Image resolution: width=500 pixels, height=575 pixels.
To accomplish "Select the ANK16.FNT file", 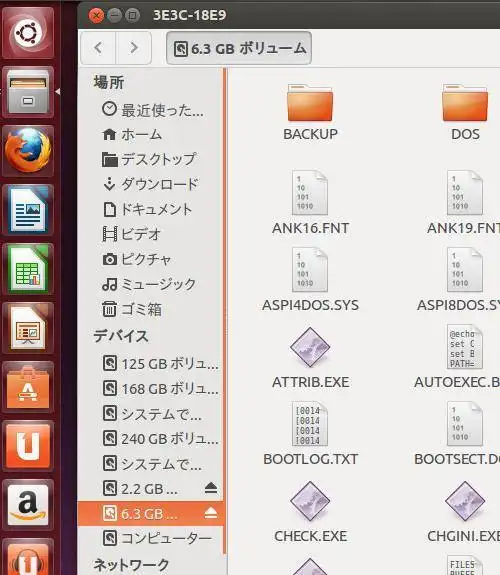I will point(310,202).
